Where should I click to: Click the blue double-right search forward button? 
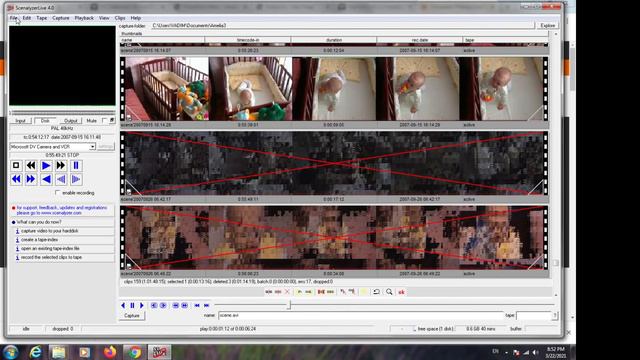point(31,179)
